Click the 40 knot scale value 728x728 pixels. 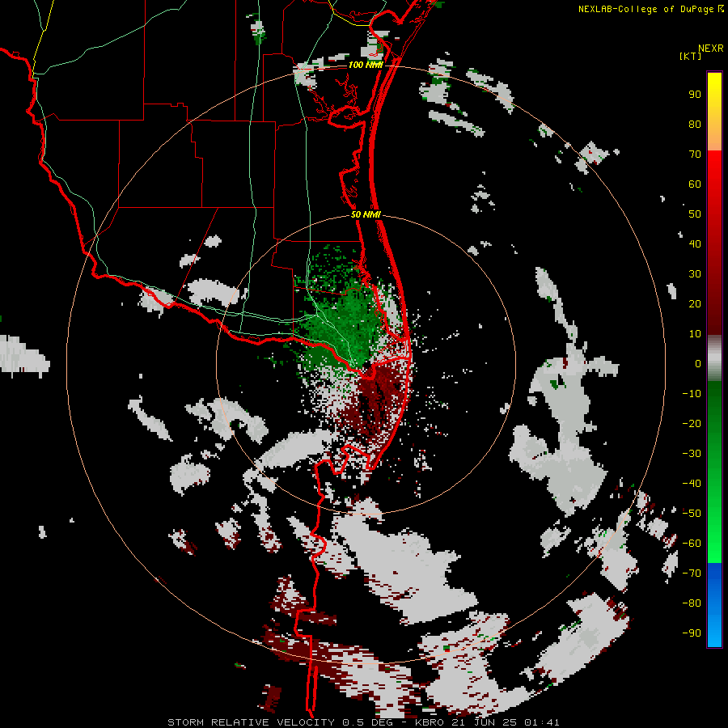tap(695, 244)
